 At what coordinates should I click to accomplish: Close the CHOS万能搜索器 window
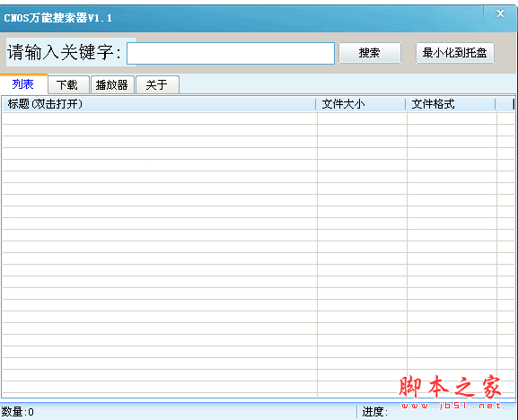500,13
